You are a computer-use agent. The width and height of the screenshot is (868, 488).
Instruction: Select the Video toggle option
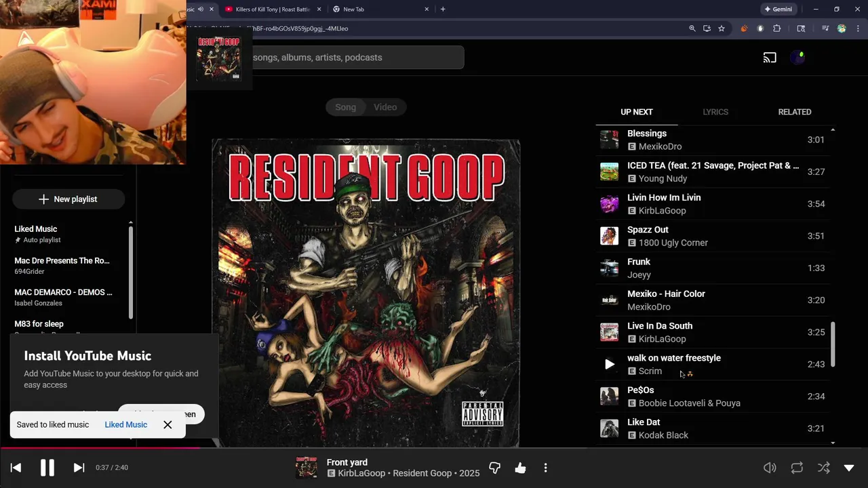tap(385, 107)
